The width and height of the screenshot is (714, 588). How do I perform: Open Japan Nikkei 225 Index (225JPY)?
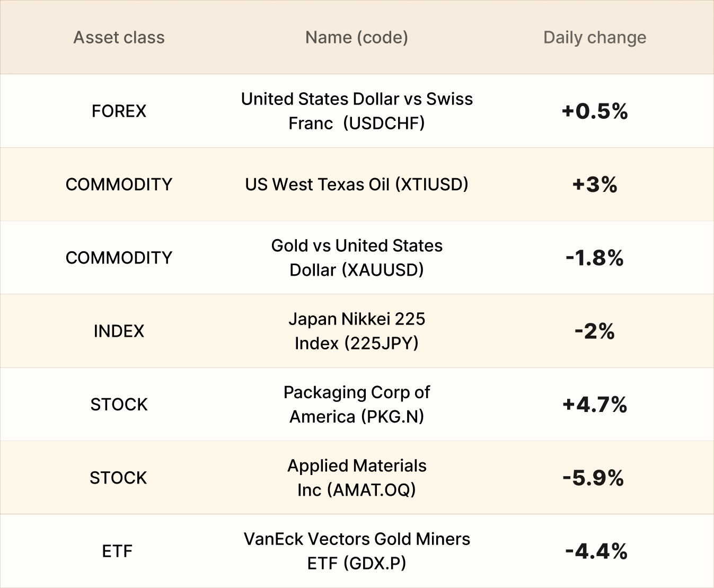click(x=357, y=331)
